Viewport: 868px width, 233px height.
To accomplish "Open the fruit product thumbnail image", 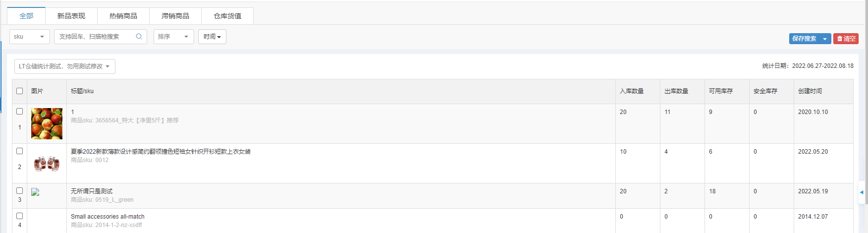I will tap(47, 123).
